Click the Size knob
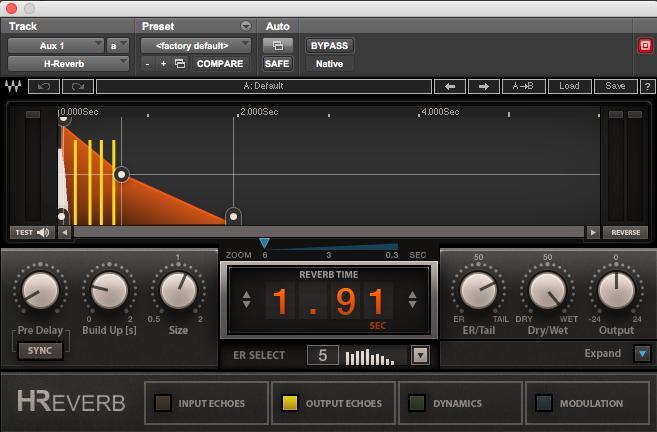Image resolution: width=657 pixels, height=432 pixels. pos(178,290)
